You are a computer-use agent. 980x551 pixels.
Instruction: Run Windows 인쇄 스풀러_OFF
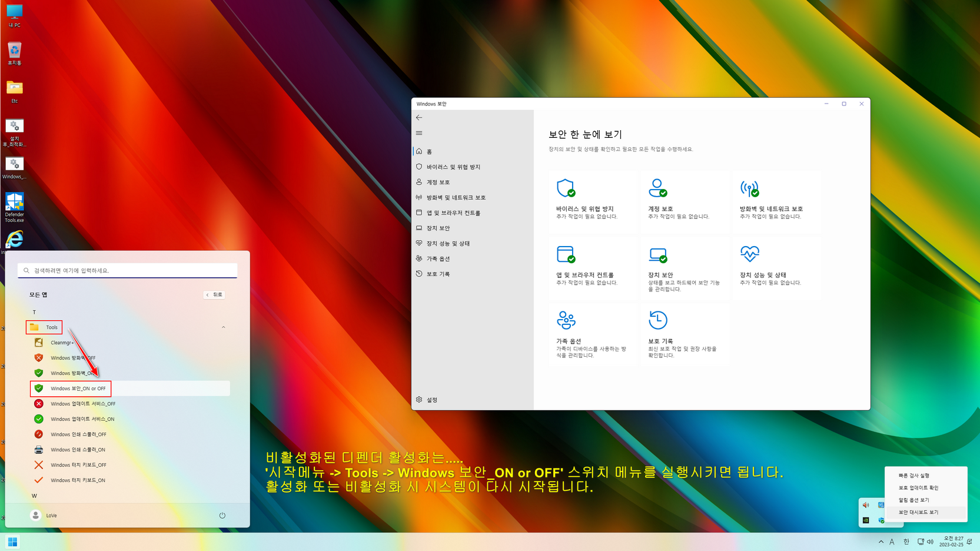129,434
